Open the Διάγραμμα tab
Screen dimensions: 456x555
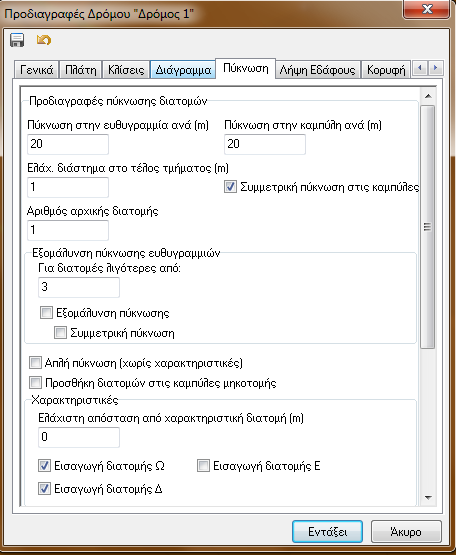(183, 70)
